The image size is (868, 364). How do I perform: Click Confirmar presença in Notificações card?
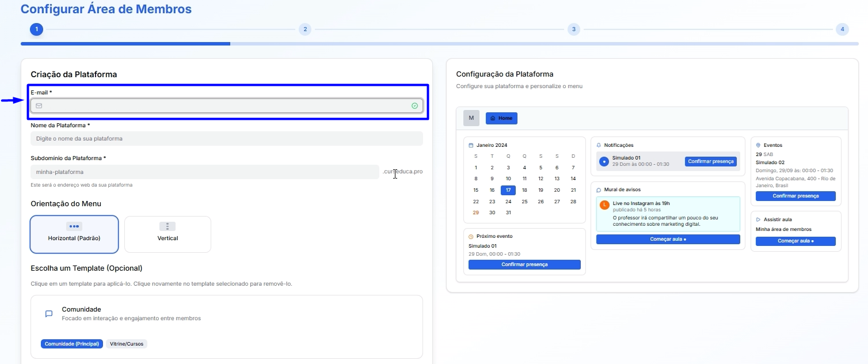(x=710, y=161)
